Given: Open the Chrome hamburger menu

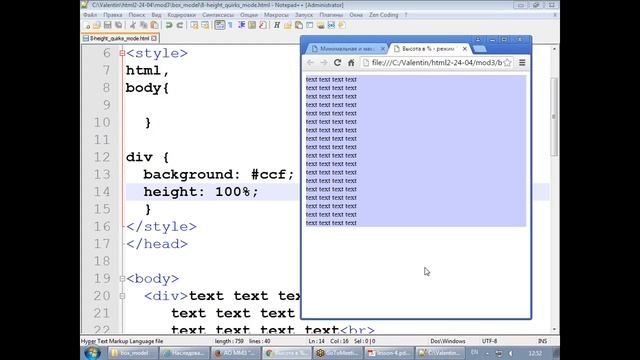Looking at the screenshot, I should [x=522, y=63].
